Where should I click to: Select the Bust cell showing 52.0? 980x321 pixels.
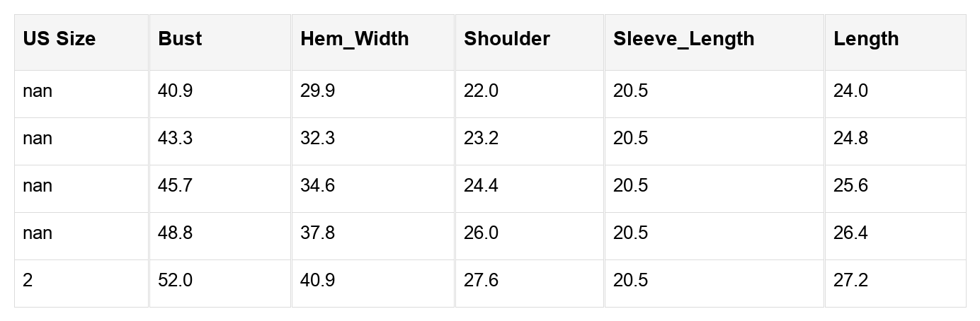175,281
